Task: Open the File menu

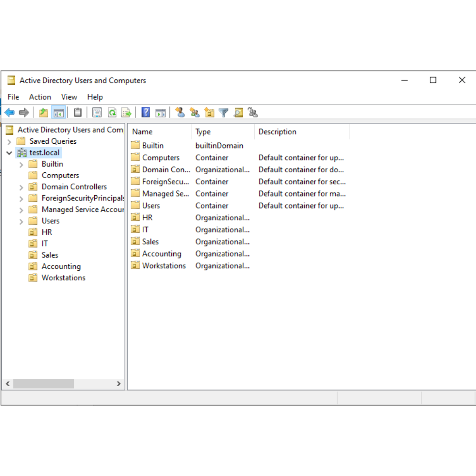Action: (13, 97)
